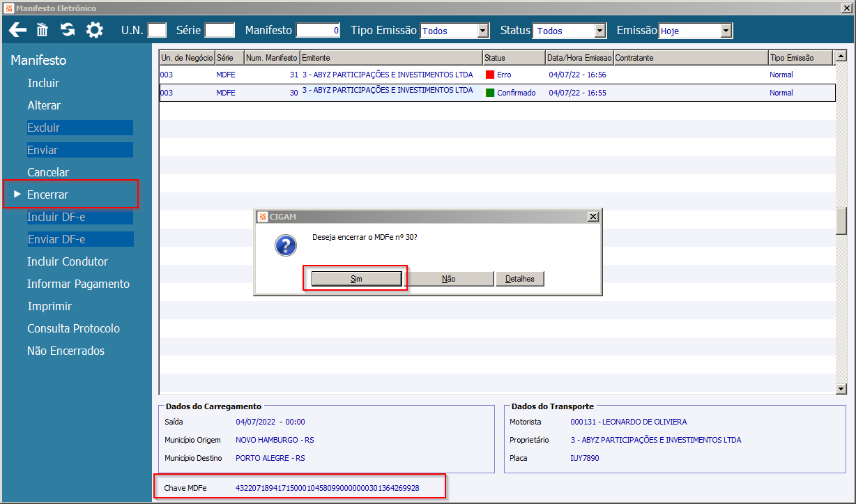Select Consulta Protocolo menu item
This screenshot has width=856, height=504.
[x=74, y=328]
